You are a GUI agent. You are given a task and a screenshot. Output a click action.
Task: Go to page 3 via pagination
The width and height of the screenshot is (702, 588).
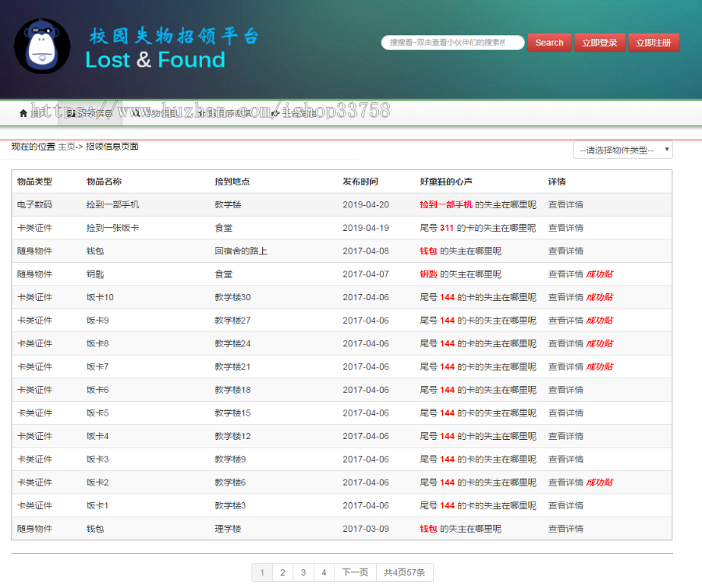coord(303,572)
